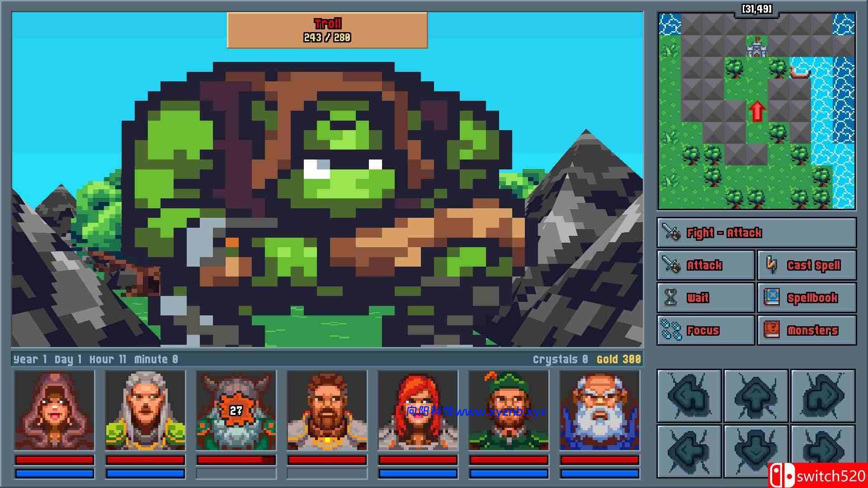Click the grey-haired elf's red health bar

point(145,460)
